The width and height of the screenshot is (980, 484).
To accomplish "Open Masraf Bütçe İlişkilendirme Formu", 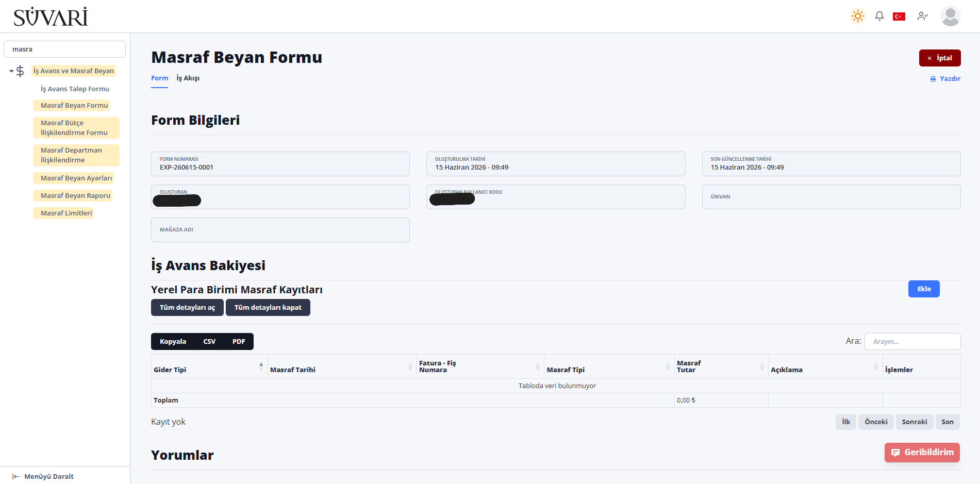I will click(76, 128).
